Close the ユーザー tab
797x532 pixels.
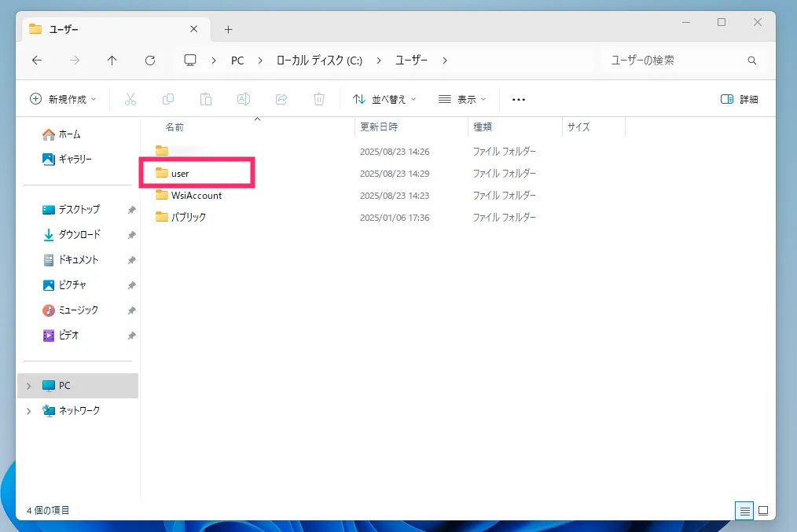tap(193, 29)
